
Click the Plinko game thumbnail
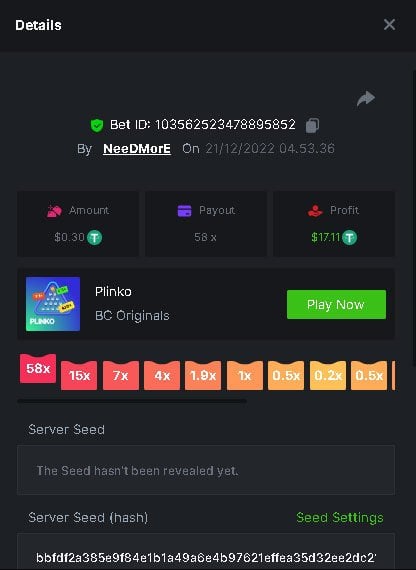53,304
